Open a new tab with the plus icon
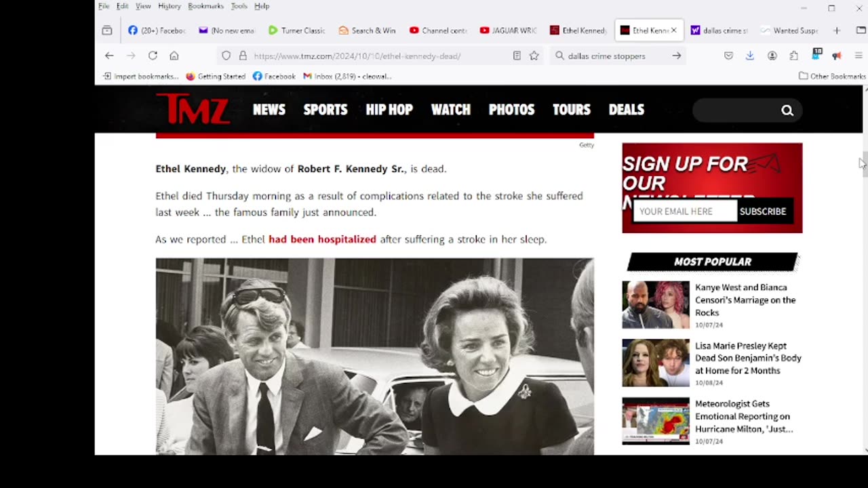868x488 pixels. (x=837, y=30)
